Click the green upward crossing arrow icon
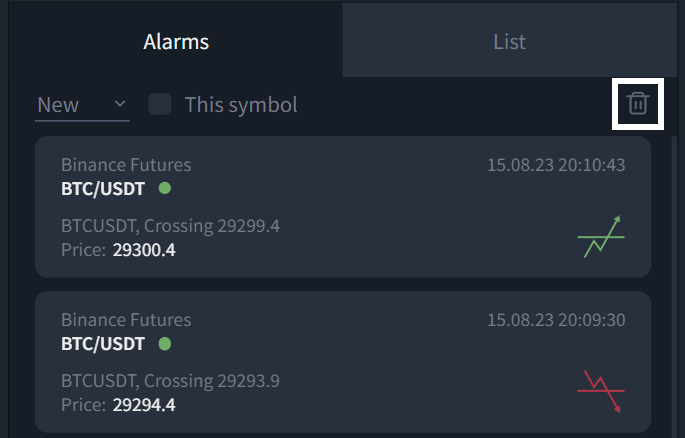This screenshot has width=685, height=438. pos(601,237)
